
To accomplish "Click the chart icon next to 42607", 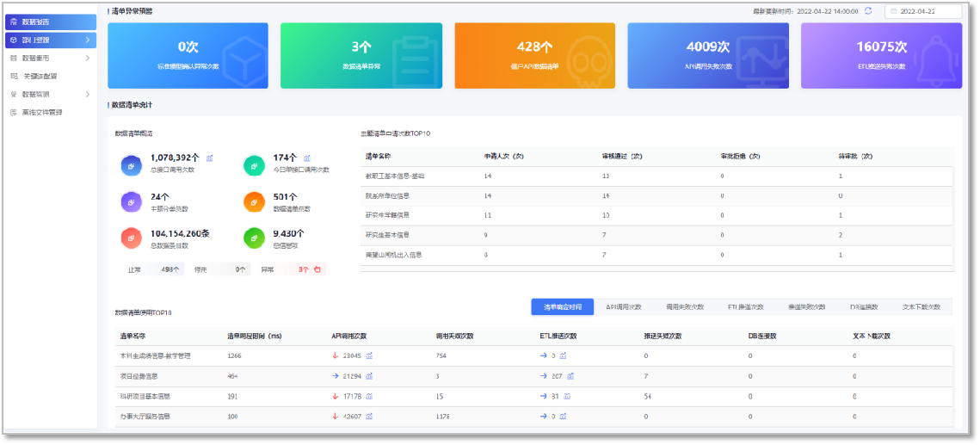I will (x=369, y=417).
